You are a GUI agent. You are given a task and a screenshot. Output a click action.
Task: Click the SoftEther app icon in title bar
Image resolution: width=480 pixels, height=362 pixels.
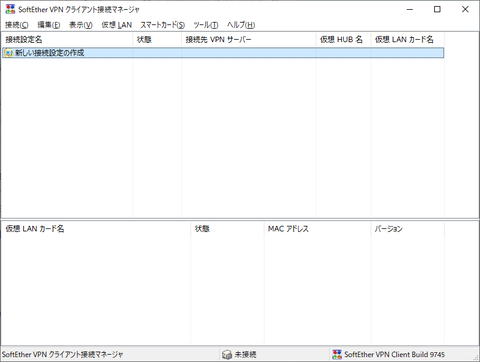point(10,9)
